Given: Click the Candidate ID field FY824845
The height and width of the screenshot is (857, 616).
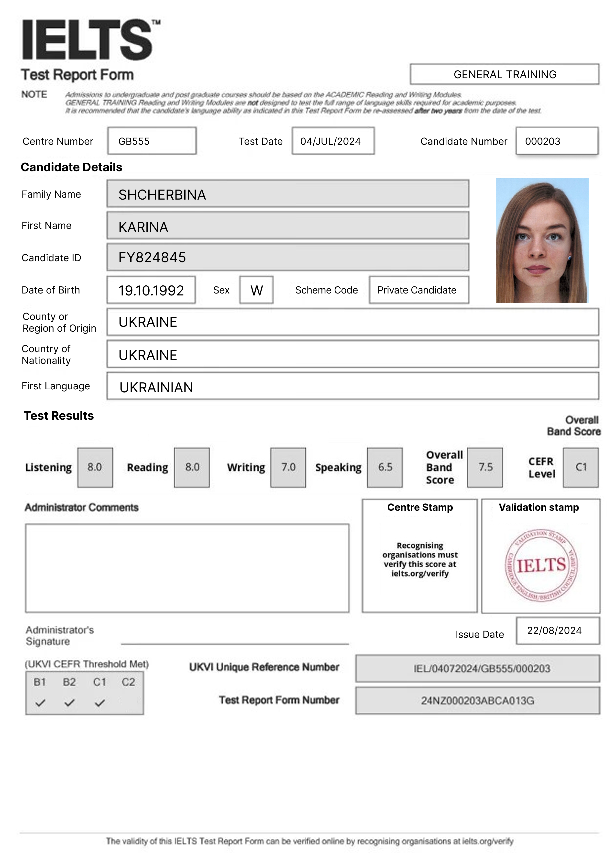Looking at the screenshot, I should (x=287, y=257).
